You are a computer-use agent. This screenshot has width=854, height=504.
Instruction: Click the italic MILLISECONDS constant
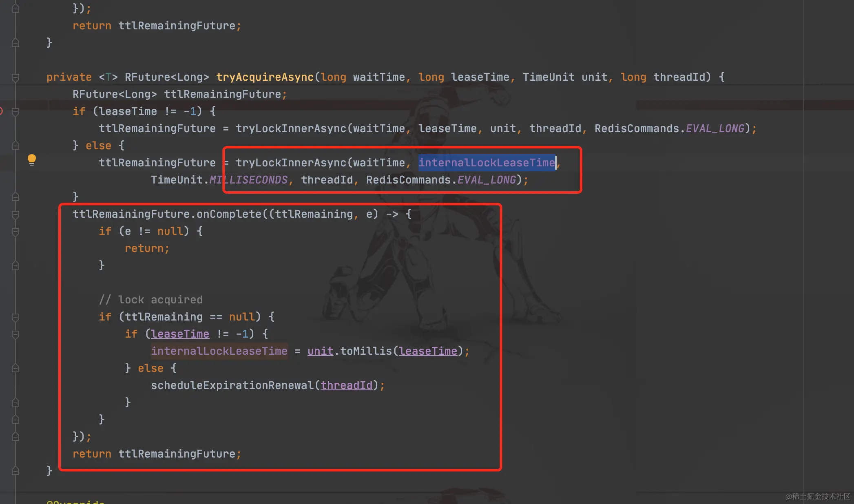(x=248, y=180)
